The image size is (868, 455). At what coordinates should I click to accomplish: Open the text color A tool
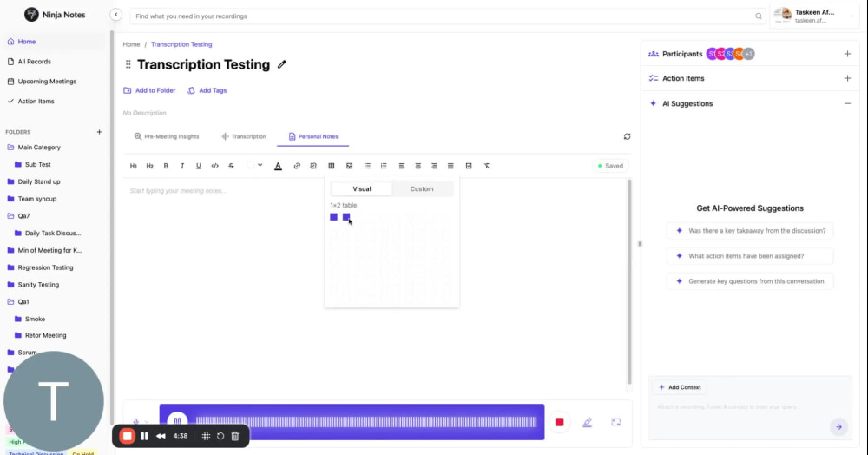point(278,166)
